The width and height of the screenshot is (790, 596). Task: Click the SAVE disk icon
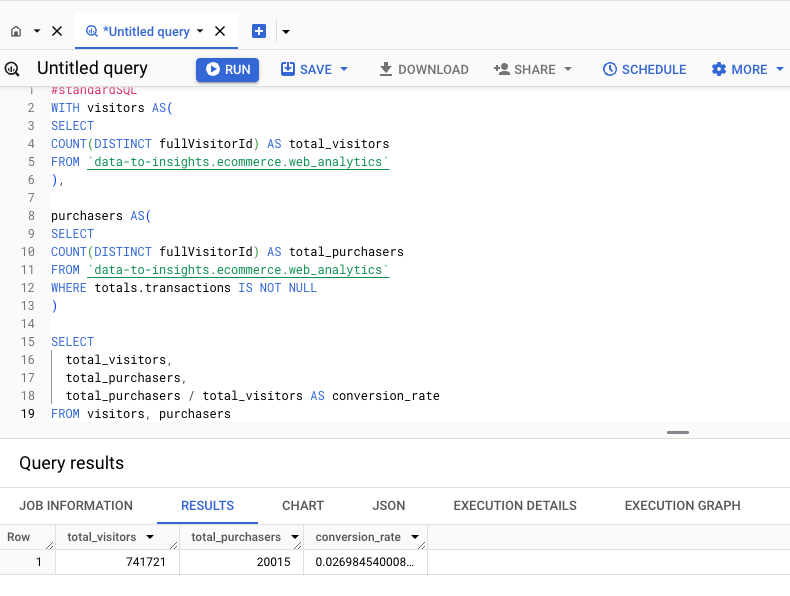tap(288, 69)
